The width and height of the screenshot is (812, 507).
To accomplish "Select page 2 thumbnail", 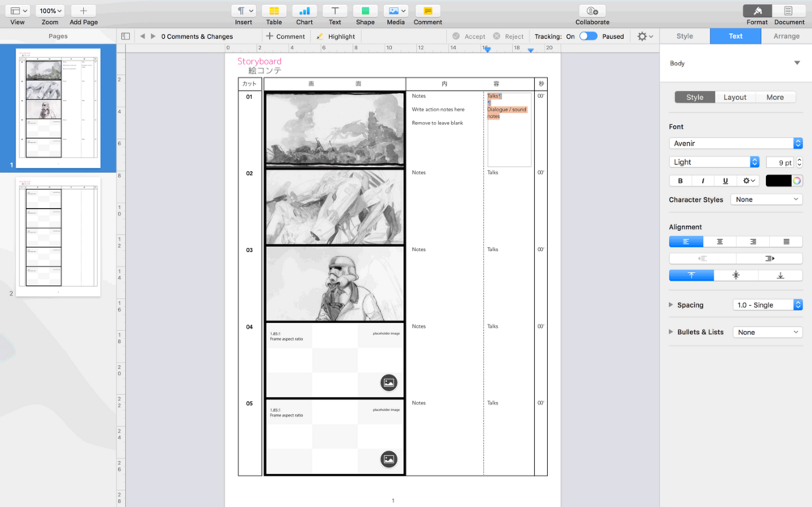I will [x=58, y=237].
